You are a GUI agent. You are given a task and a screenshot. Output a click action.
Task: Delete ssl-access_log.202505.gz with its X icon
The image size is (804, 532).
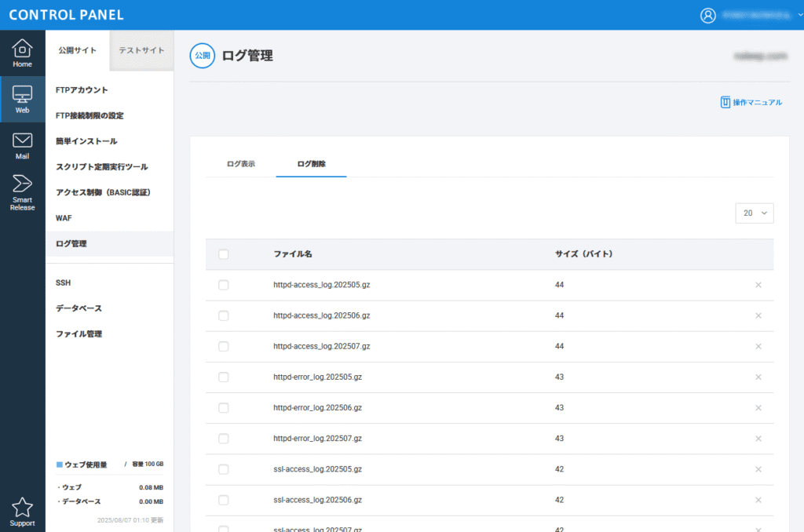[758, 469]
